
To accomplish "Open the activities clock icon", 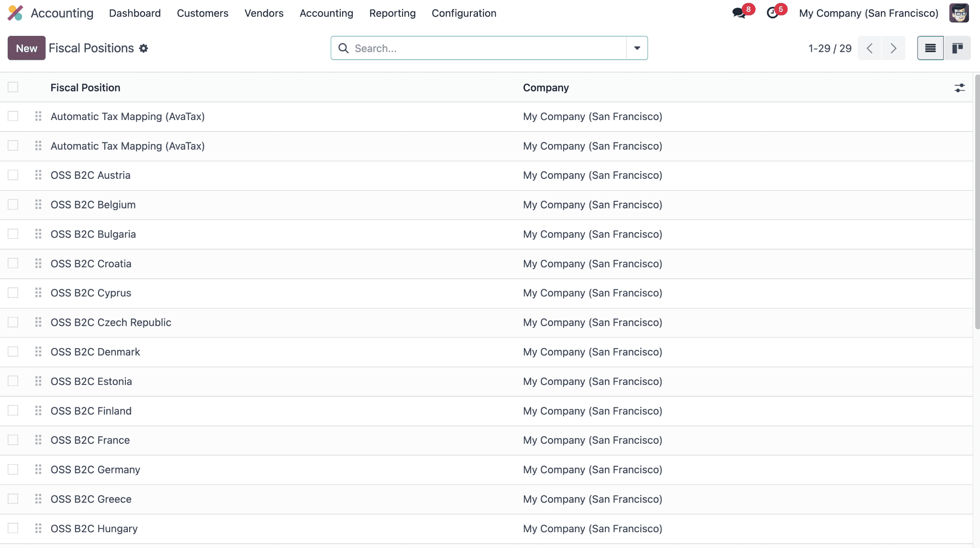I will click(772, 13).
